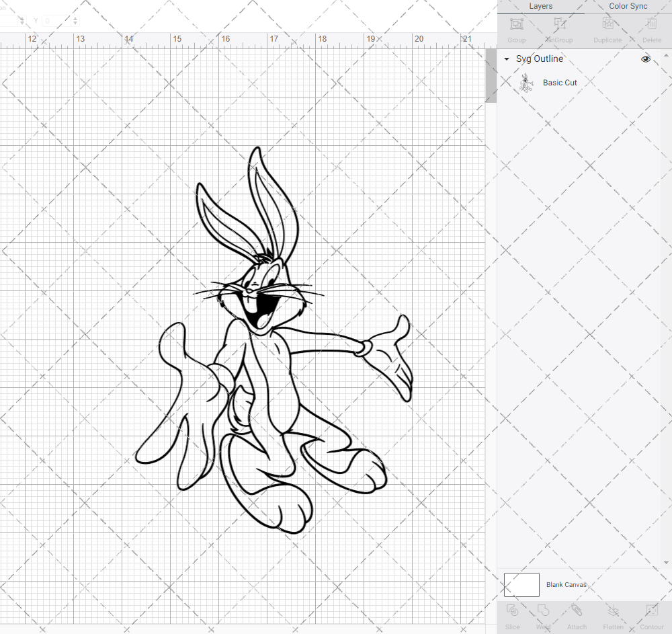Click the Contour tool icon
The width and height of the screenshot is (672, 634).
651,610
